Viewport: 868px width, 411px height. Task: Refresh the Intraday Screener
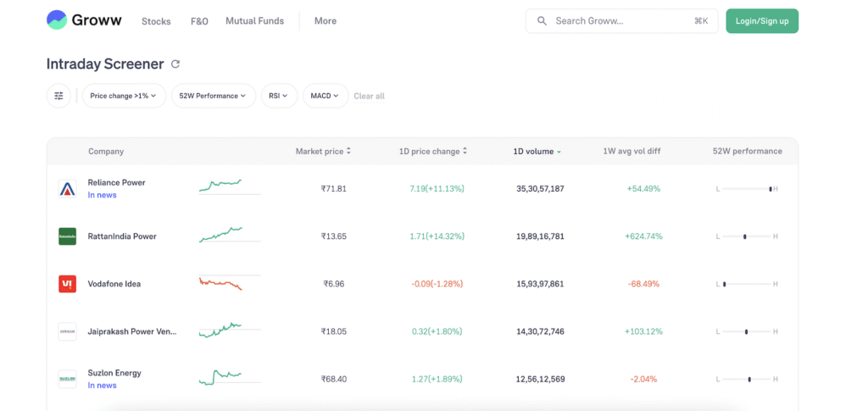(x=175, y=64)
